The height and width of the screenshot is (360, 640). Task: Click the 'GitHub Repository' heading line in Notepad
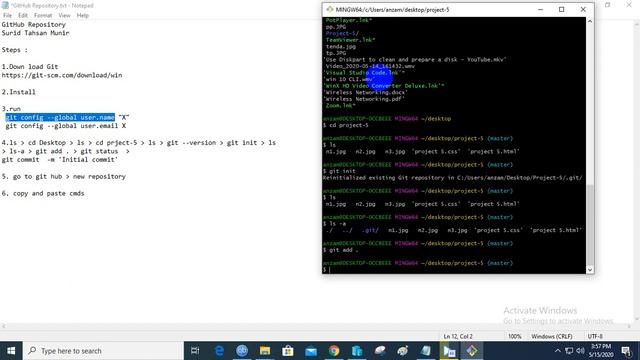click(33, 24)
